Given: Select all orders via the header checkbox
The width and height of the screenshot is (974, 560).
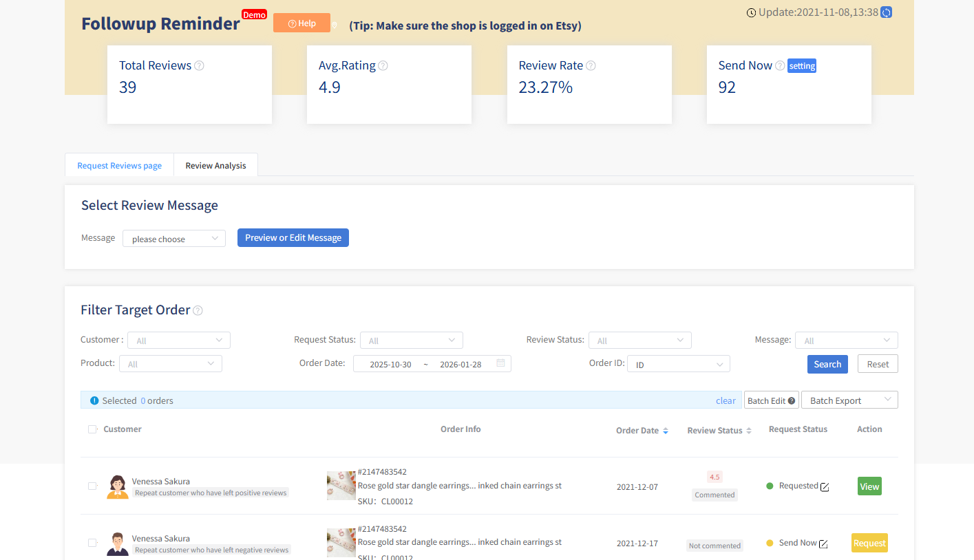Looking at the screenshot, I should click(92, 429).
